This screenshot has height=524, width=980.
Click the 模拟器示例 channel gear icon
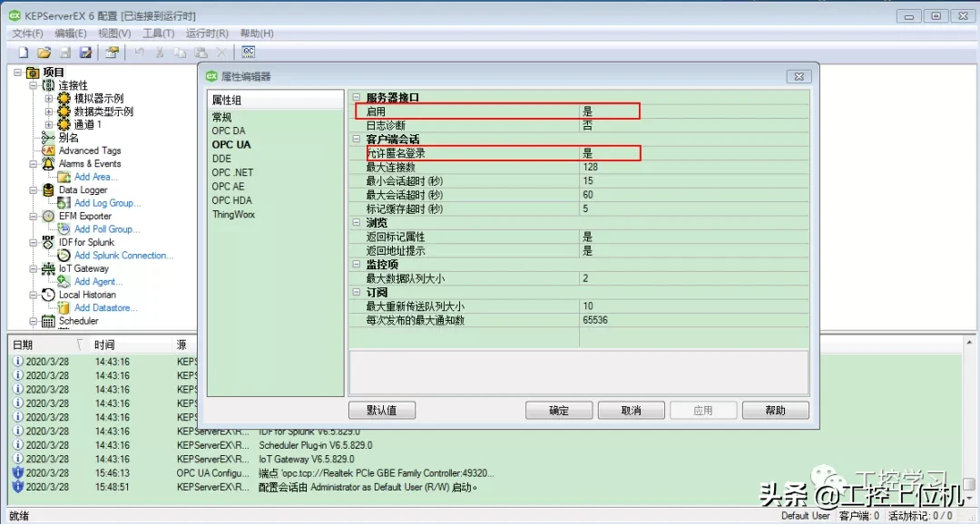click(x=64, y=99)
